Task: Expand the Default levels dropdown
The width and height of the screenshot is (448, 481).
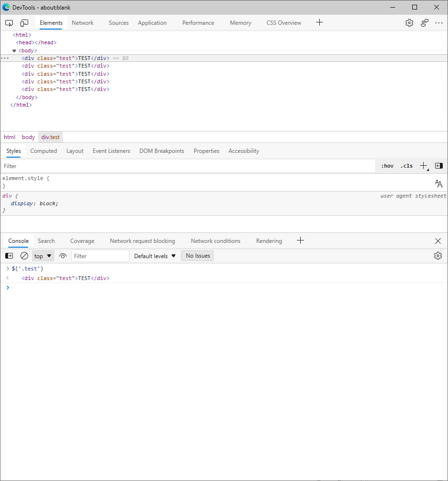Action: (x=155, y=256)
